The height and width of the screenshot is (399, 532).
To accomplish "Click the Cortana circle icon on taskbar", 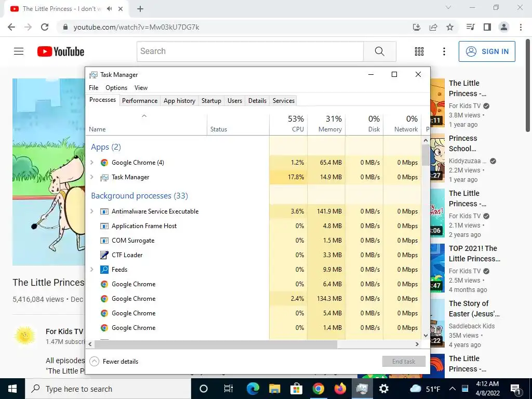I will [204, 389].
